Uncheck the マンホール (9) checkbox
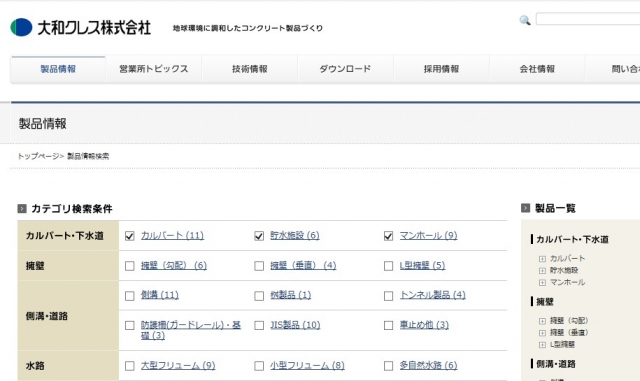 pyautogui.click(x=389, y=236)
